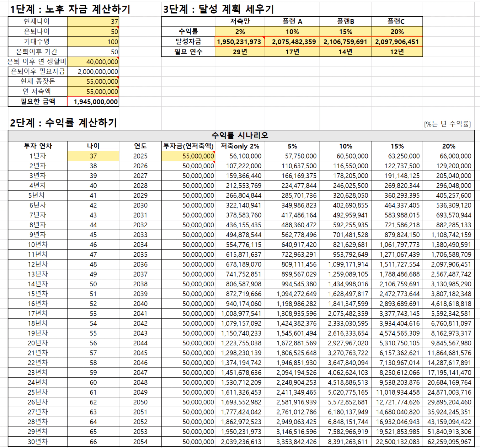Select the retirement age cell showing 50

[93, 31]
